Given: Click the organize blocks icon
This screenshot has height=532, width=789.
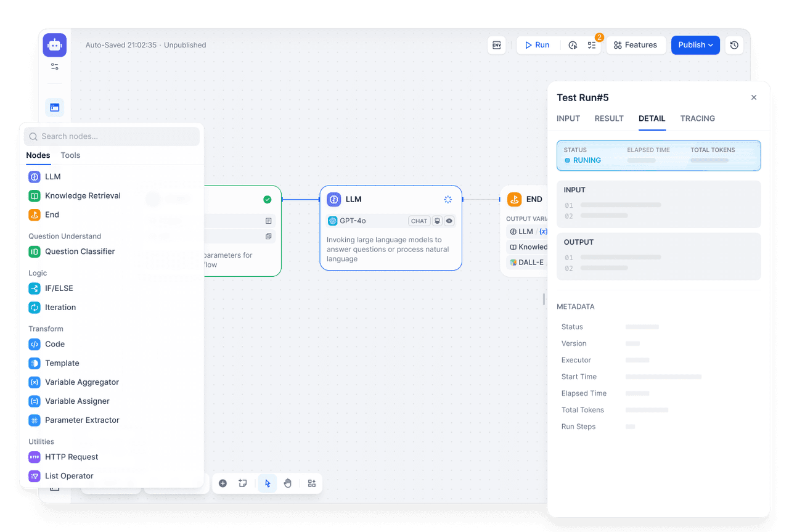Looking at the screenshot, I should pyautogui.click(x=312, y=483).
